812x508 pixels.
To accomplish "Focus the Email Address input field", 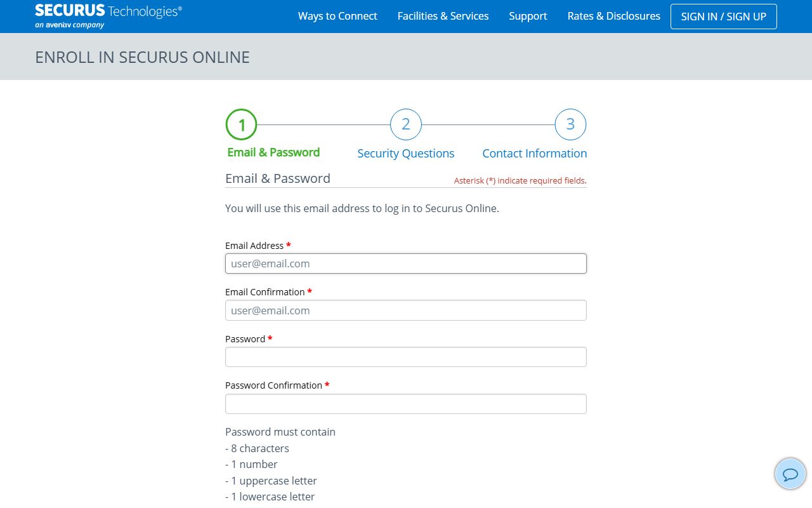I will (406, 264).
